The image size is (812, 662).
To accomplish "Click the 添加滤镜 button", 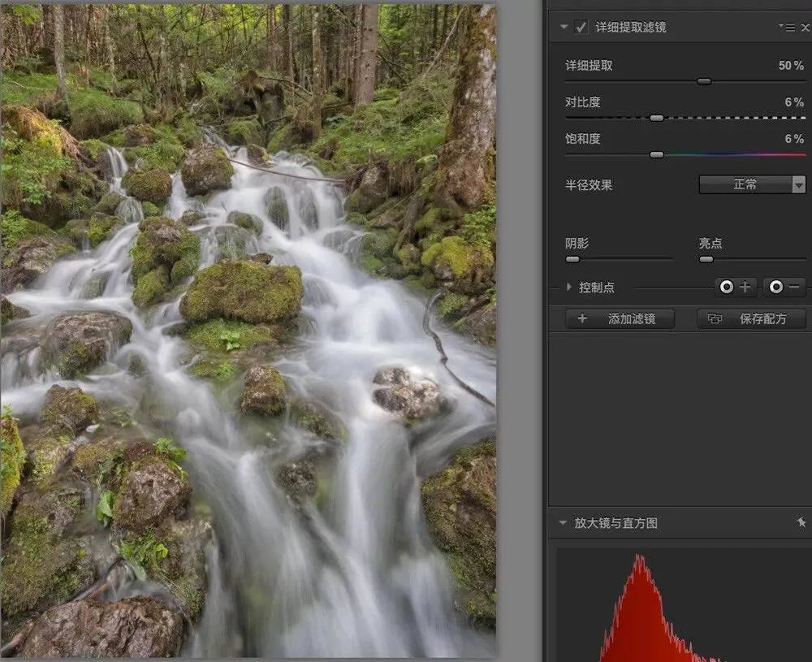I will point(620,318).
